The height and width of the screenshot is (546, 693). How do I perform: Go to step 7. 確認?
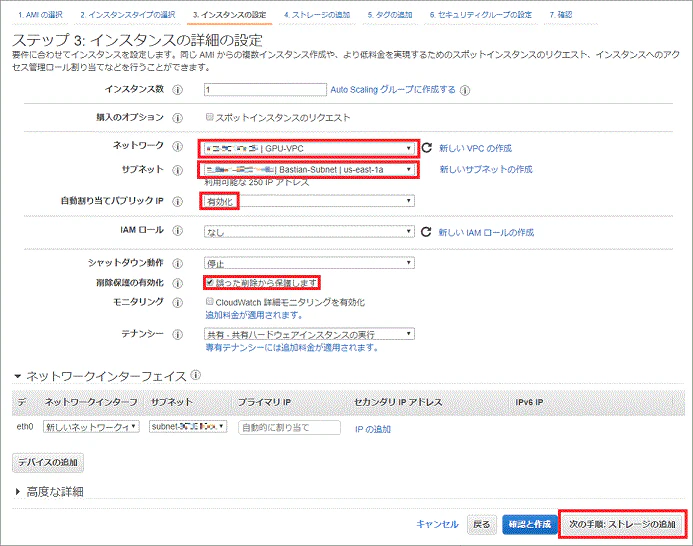point(561,15)
